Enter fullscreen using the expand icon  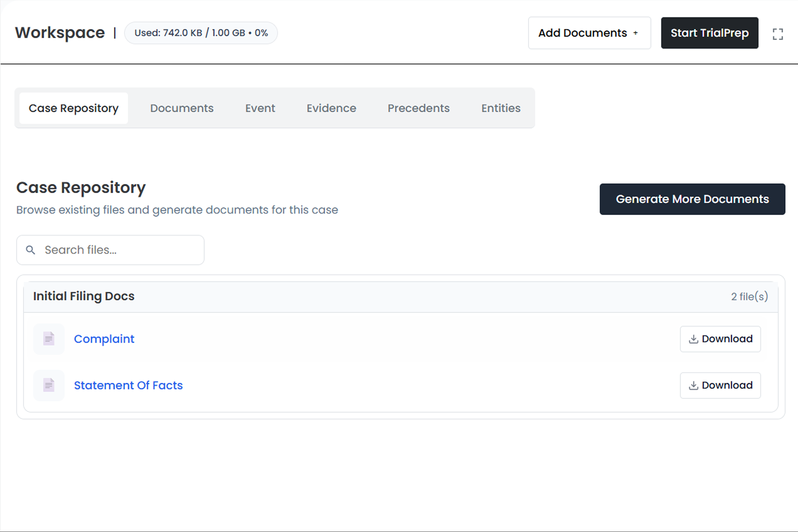coord(777,33)
